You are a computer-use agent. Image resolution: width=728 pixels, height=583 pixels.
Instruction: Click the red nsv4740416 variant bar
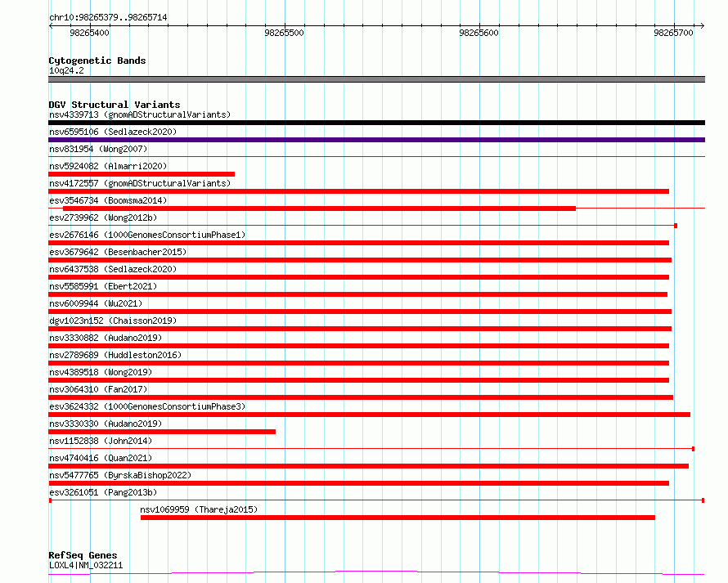click(x=368, y=466)
